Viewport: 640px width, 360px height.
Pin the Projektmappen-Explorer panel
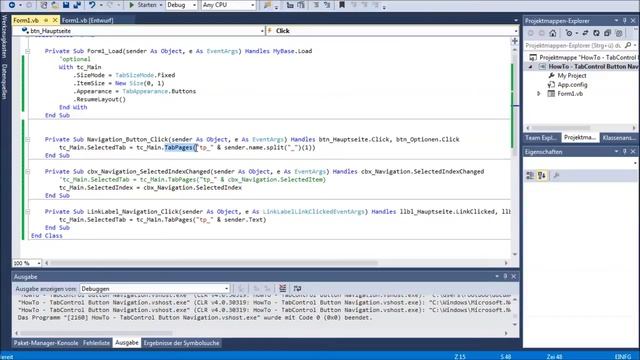click(x=624, y=20)
